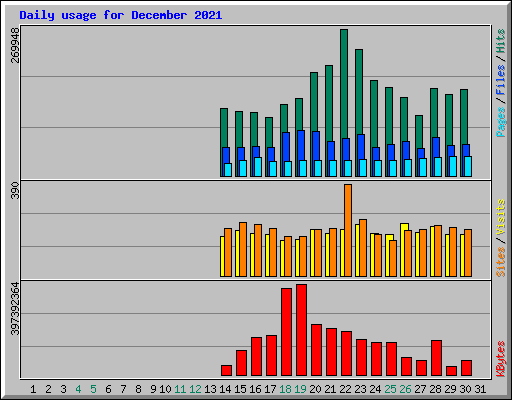
Task: Click day label 6 on the x-axis
Action: [x=108, y=389]
